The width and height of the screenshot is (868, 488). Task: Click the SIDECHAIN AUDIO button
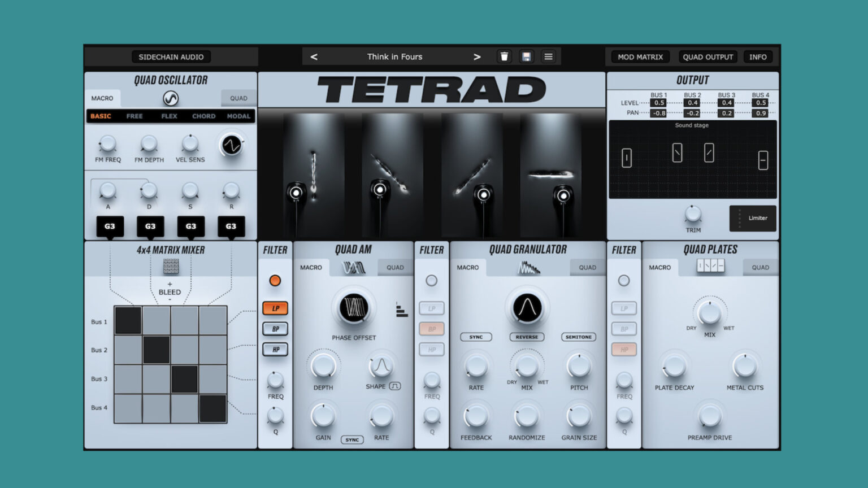coord(171,56)
